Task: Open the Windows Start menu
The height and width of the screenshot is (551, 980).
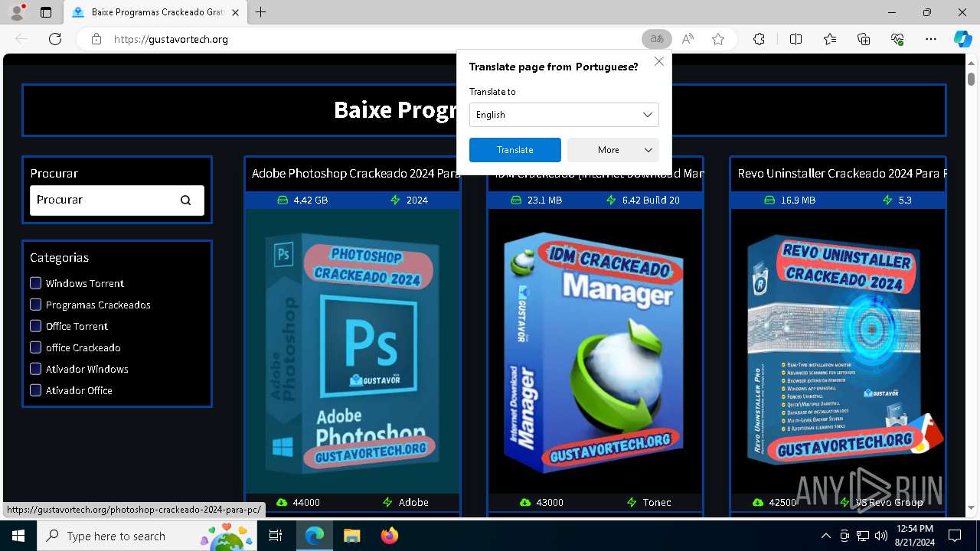Action: 18,536
